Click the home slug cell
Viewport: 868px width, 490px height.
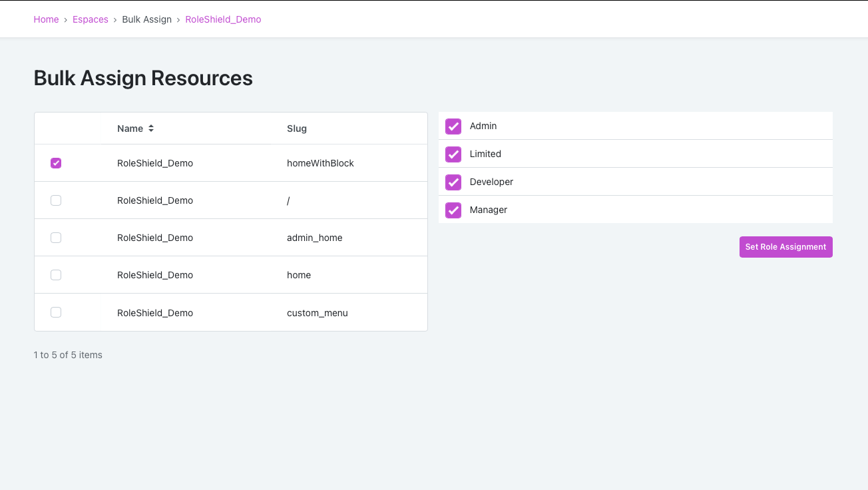tap(299, 275)
